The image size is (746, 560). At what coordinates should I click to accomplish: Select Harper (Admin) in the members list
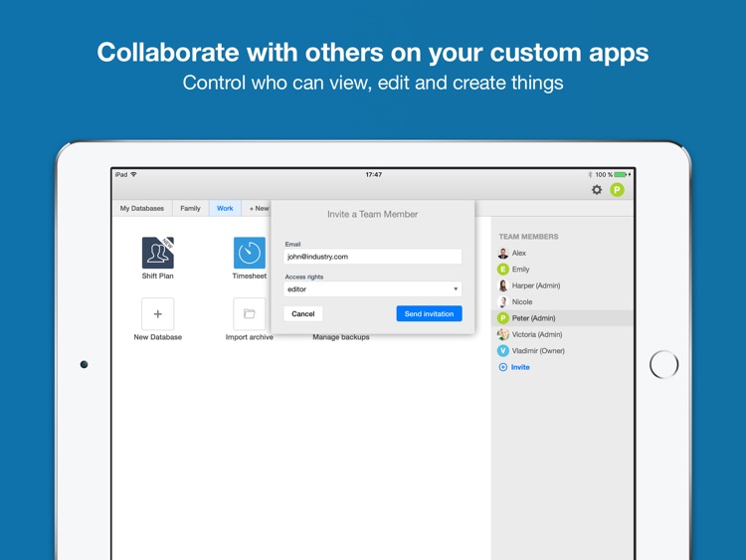[x=536, y=285]
